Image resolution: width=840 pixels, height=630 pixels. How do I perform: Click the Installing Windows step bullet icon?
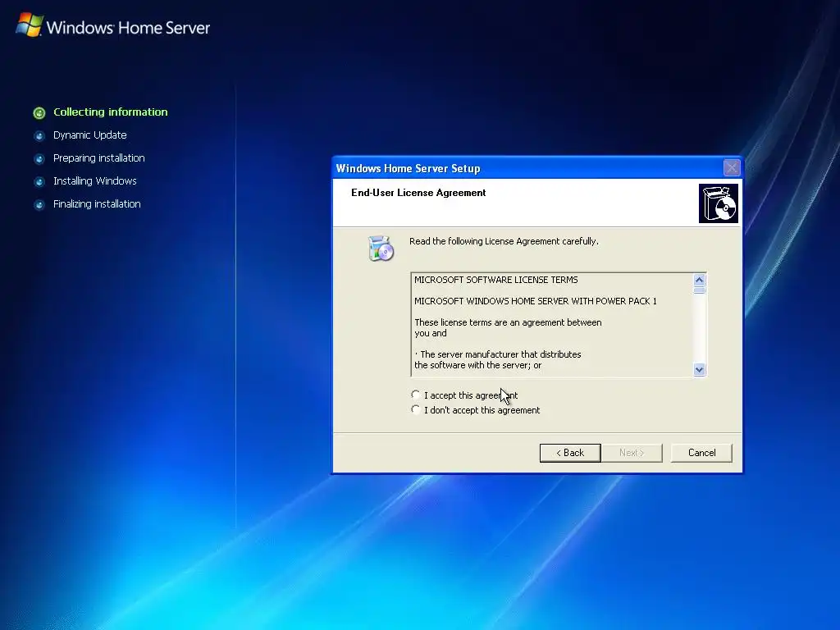[39, 181]
